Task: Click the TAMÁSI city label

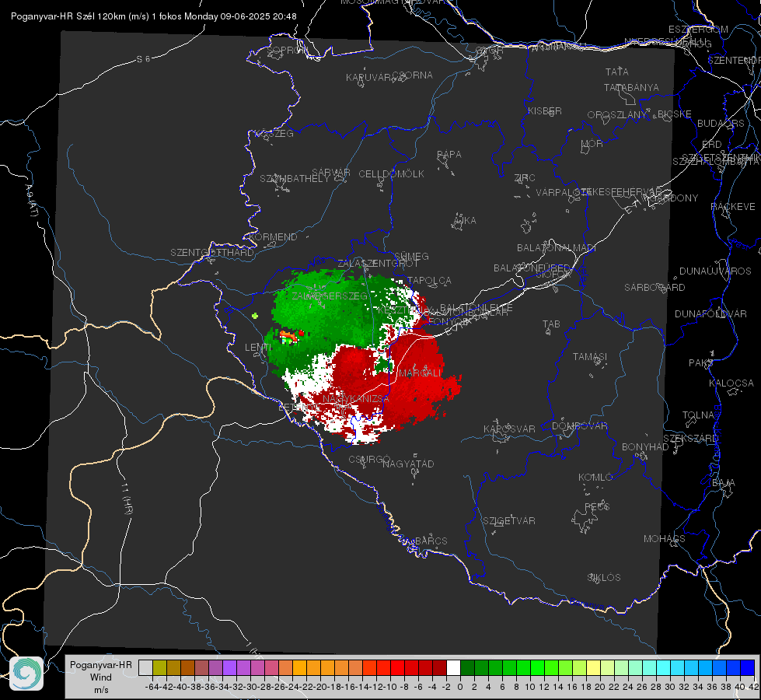Action: tap(590, 356)
